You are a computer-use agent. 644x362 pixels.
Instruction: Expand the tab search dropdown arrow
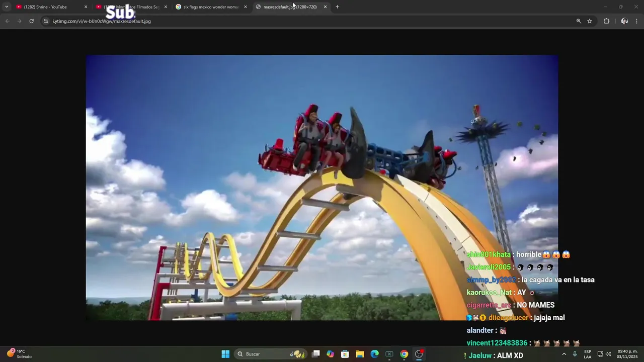(7, 7)
